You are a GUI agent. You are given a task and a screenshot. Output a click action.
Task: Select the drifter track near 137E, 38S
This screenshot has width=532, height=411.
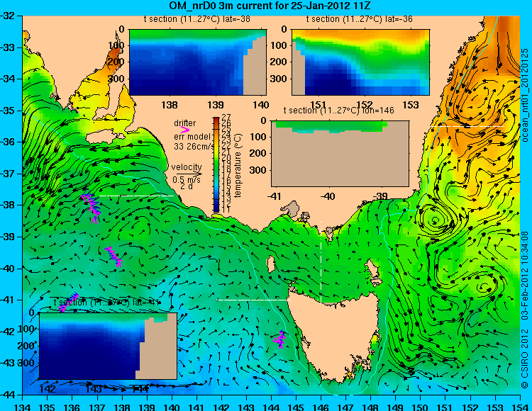[x=91, y=206]
